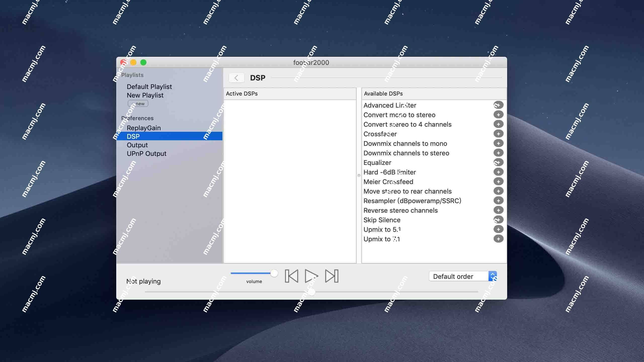The image size is (644, 362).
Task: Add Reverse stereo channels via plus icon
Action: click(x=498, y=210)
